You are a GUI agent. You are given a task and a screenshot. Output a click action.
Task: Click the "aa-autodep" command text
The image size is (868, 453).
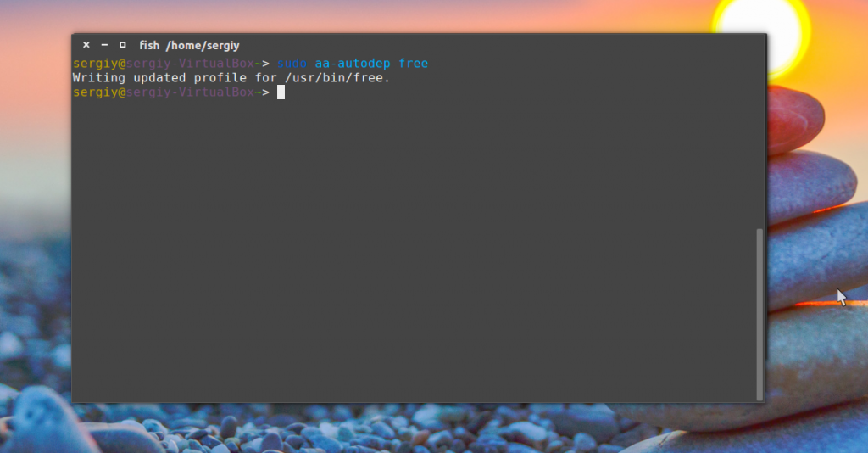(352, 63)
